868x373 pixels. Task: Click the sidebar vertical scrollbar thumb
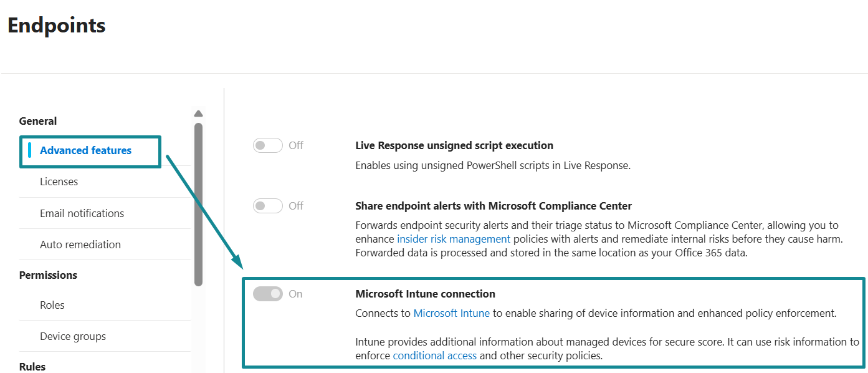[198, 204]
